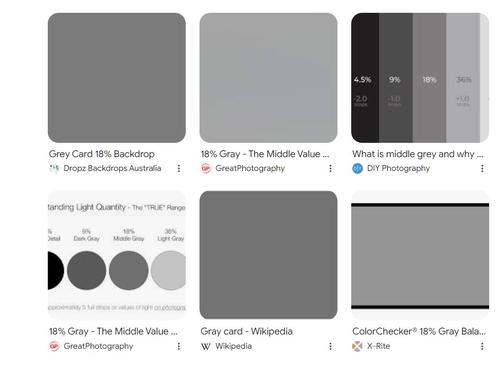
Task: Open 'Gray card - Wikipedia' title link
Action: coord(246,331)
